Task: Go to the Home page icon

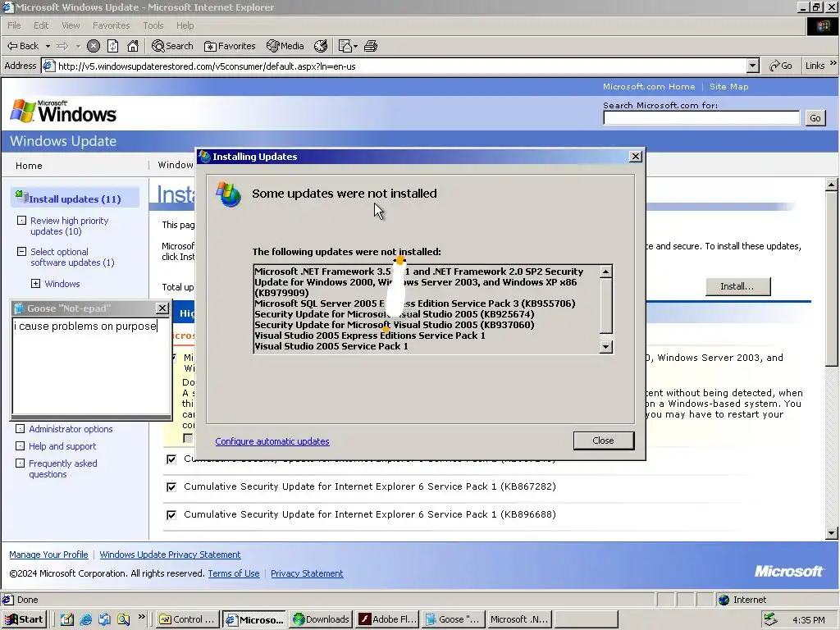Action: point(133,46)
